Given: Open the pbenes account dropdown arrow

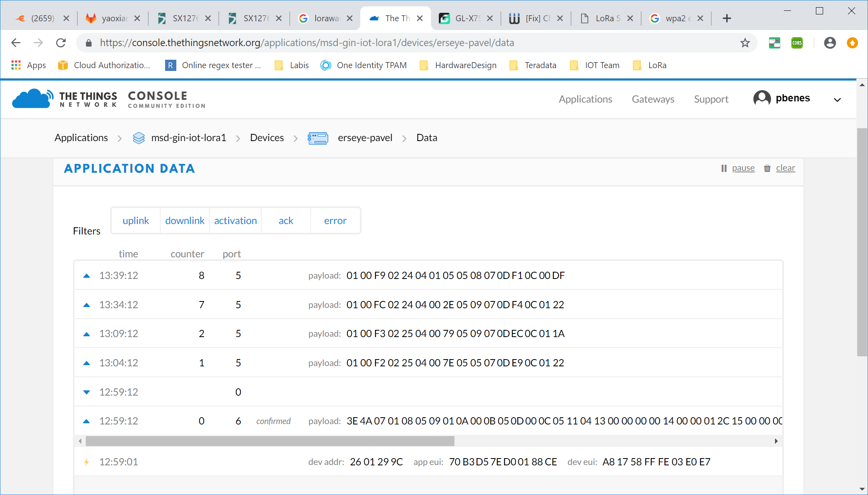Looking at the screenshot, I should pos(837,99).
